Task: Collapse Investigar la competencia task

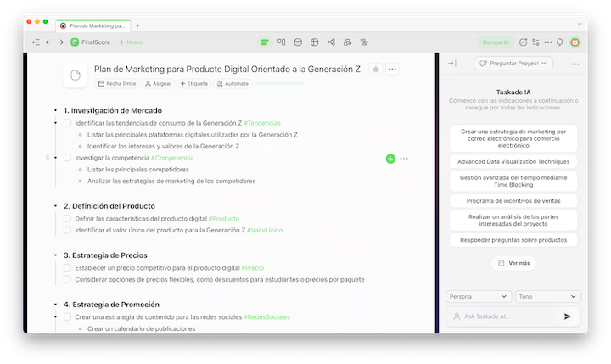Action: (x=55, y=158)
